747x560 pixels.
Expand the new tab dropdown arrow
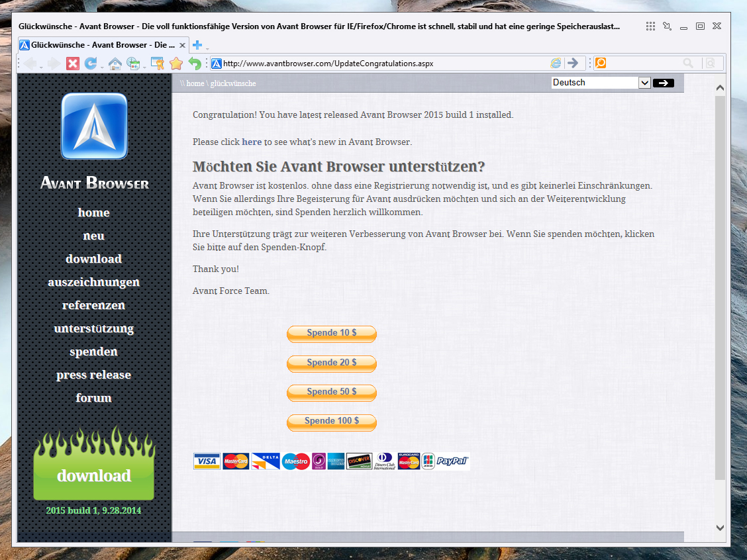[x=207, y=48]
